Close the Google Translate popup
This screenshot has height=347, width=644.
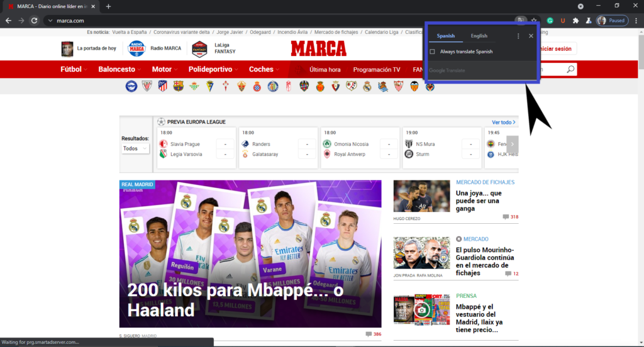click(531, 36)
